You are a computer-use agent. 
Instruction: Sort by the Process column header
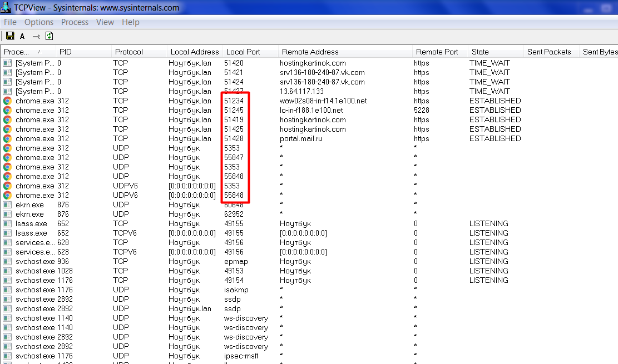28,52
